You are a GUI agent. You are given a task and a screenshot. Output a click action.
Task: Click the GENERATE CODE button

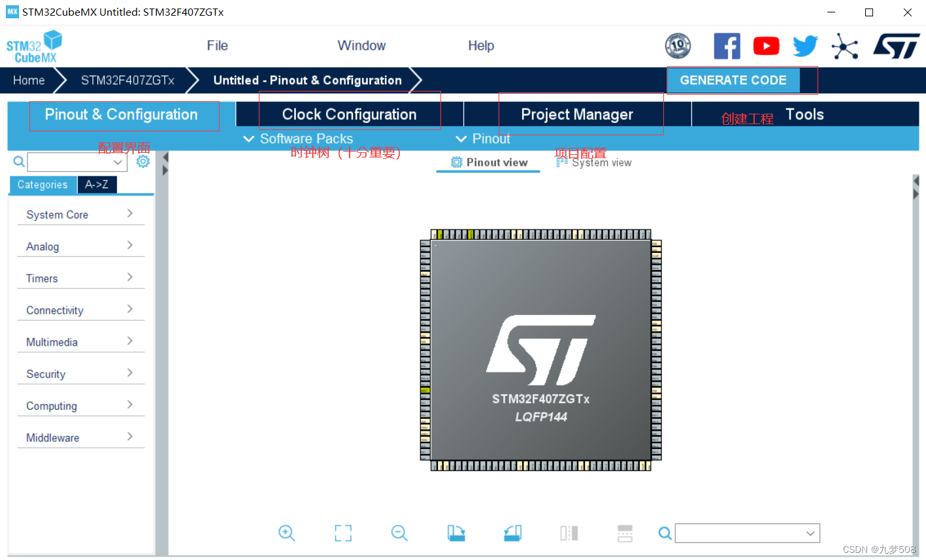733,80
